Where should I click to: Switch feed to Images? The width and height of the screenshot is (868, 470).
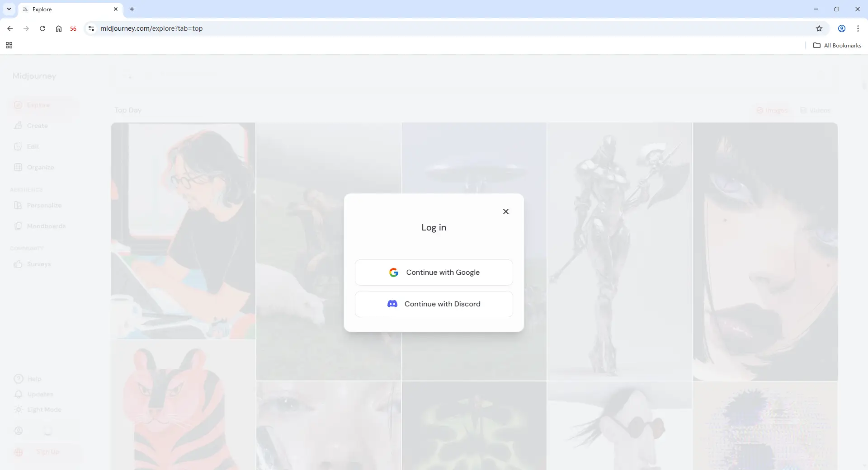(773, 110)
